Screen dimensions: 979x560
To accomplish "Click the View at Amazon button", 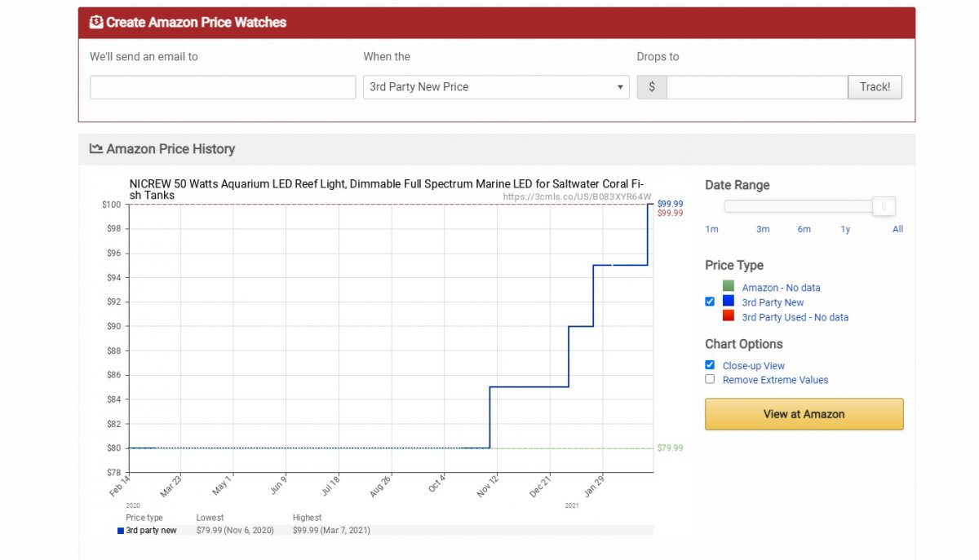I will point(804,414).
